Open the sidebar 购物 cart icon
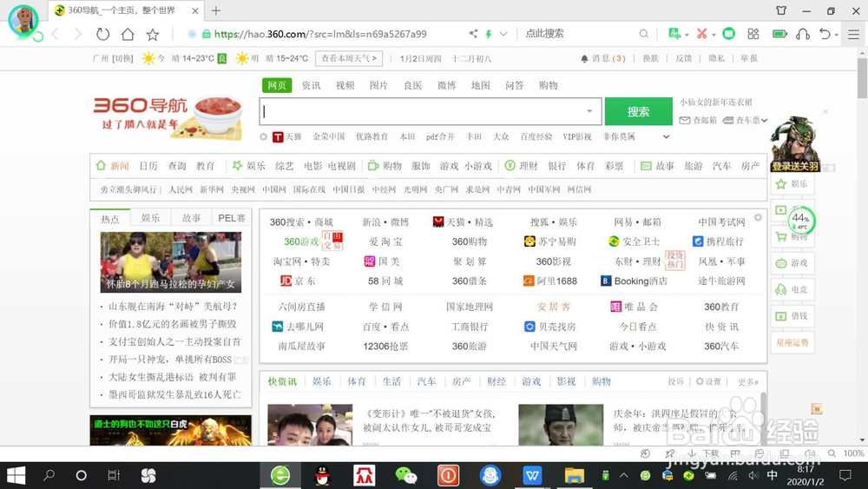Viewport: 868px width, 489px height. tap(781, 236)
